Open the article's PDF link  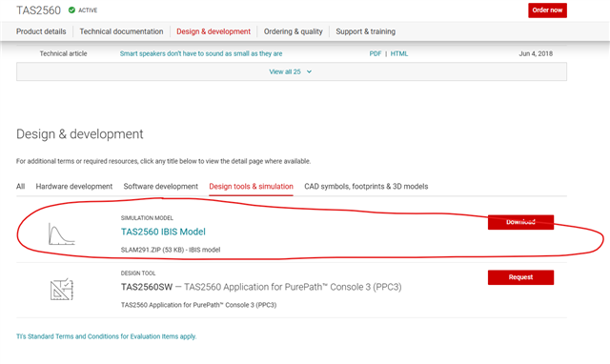point(375,53)
